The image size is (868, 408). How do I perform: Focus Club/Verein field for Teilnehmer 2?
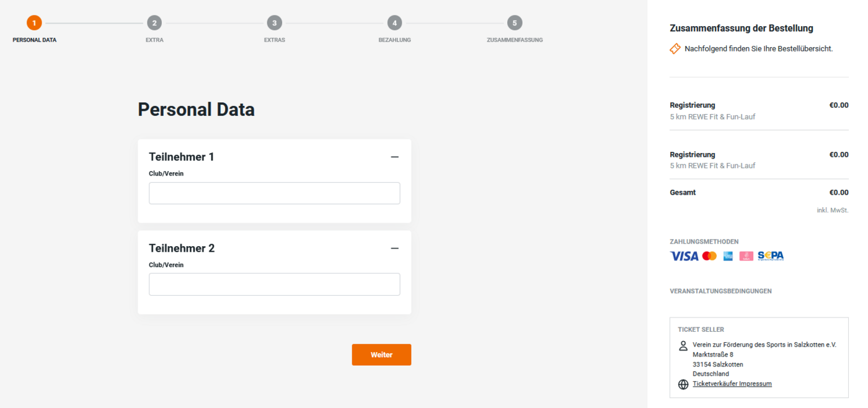(x=274, y=285)
